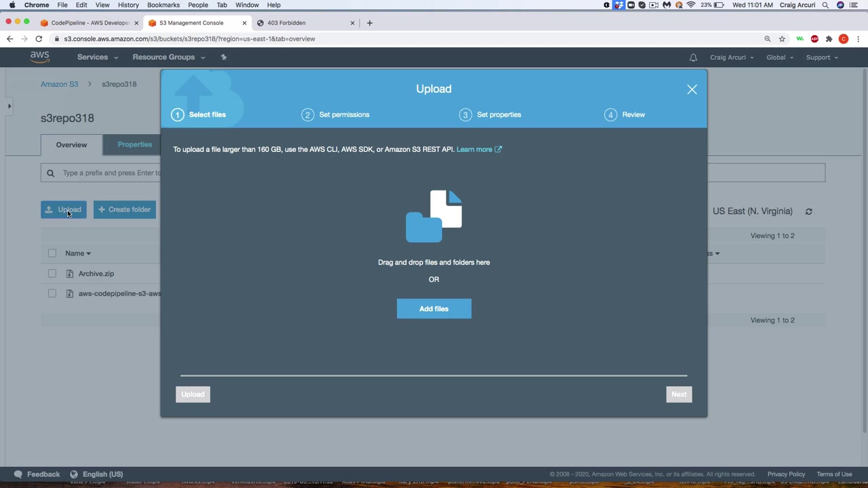Open macOS Spotlight search icon
This screenshot has width=868, height=488.
click(825, 5)
